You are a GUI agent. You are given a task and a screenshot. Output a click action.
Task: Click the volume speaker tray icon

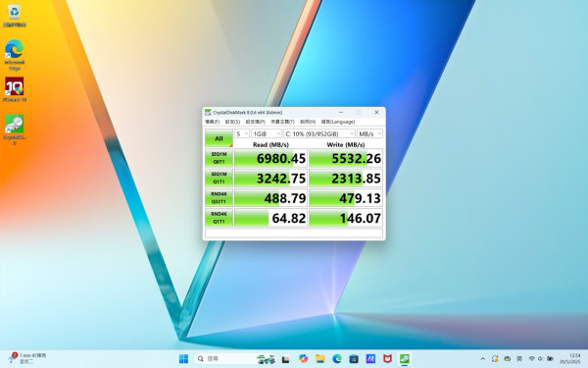point(540,359)
